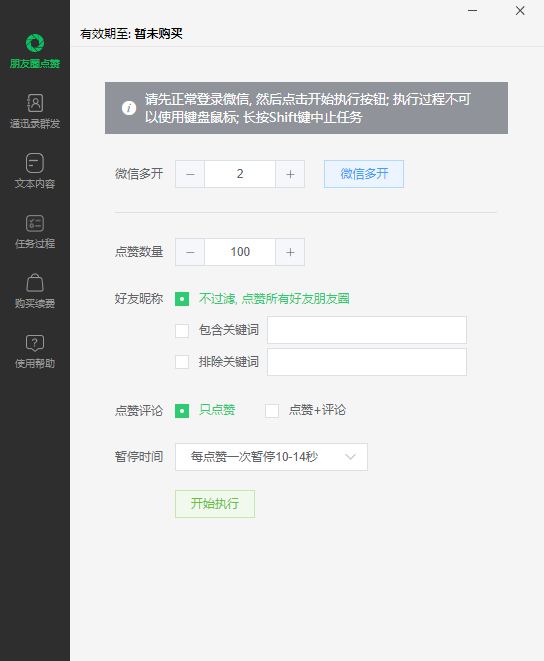The width and height of the screenshot is (544, 661).
Task: Focus the 排除关键词 text field
Action: pos(367,362)
